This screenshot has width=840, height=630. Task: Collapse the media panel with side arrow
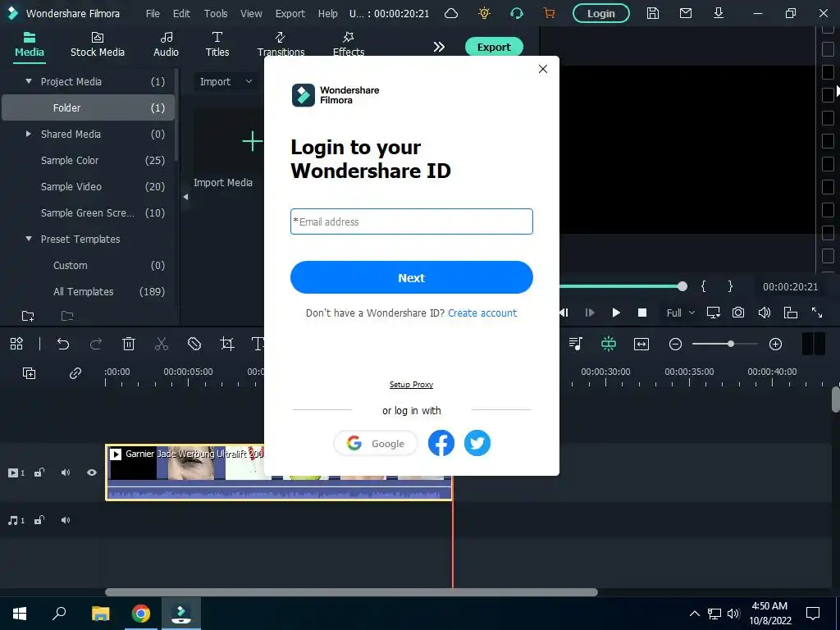186,197
